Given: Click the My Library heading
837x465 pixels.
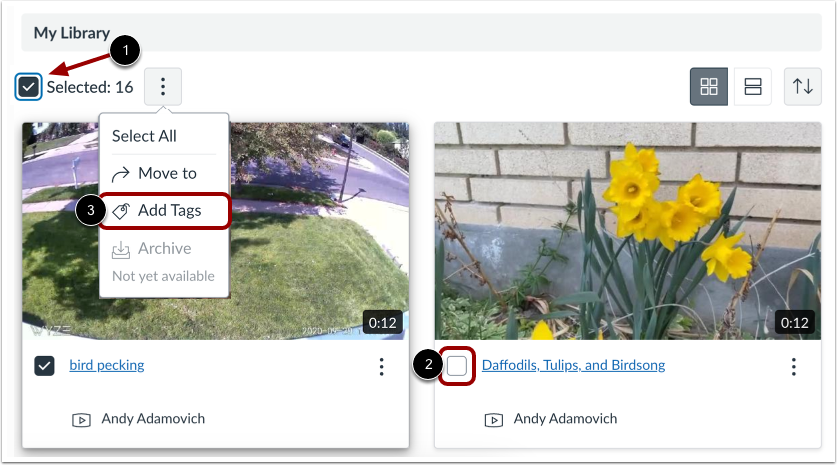Looking at the screenshot, I should coord(72,33).
